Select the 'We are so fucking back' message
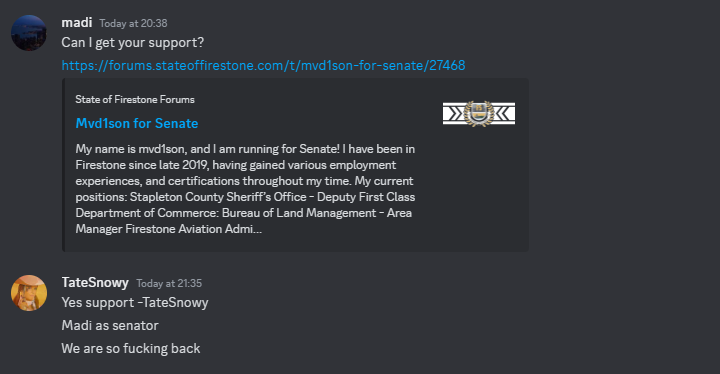 point(131,348)
